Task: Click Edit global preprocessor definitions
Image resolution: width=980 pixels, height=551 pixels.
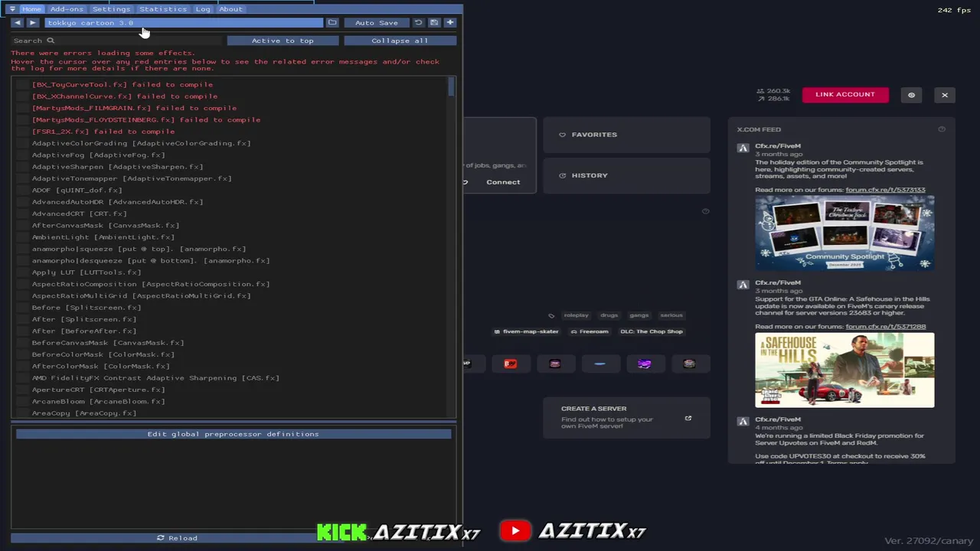Action: pyautogui.click(x=234, y=434)
